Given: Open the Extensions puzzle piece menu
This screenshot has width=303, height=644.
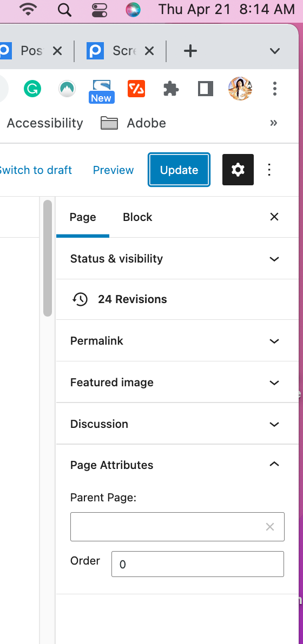Looking at the screenshot, I should click(x=171, y=88).
